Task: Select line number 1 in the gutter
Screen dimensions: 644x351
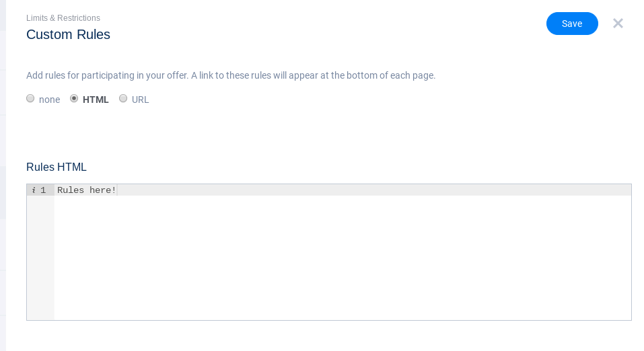Action: pos(43,190)
